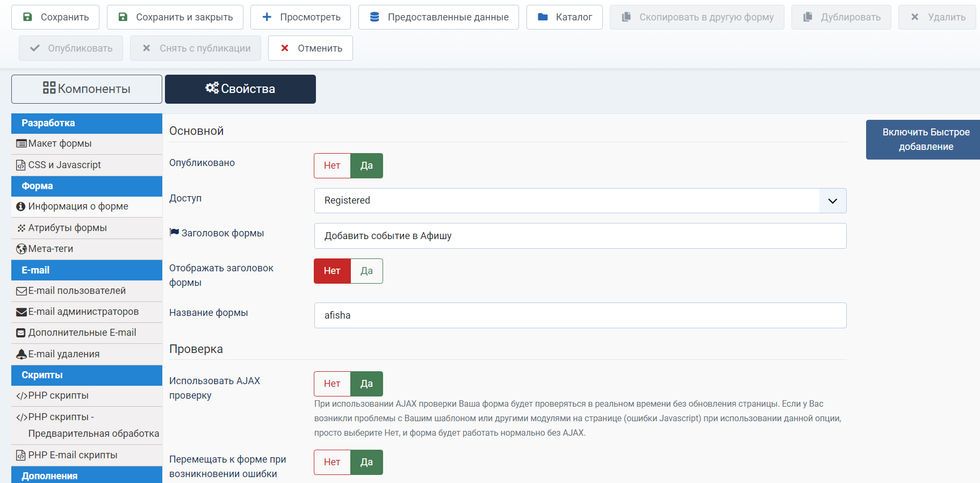Screen dimensions: 980x483
Task: Open the Свойства tab
Action: point(240,89)
